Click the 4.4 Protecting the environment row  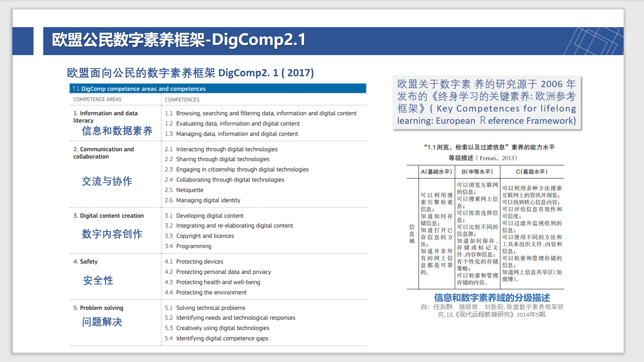coord(206,292)
